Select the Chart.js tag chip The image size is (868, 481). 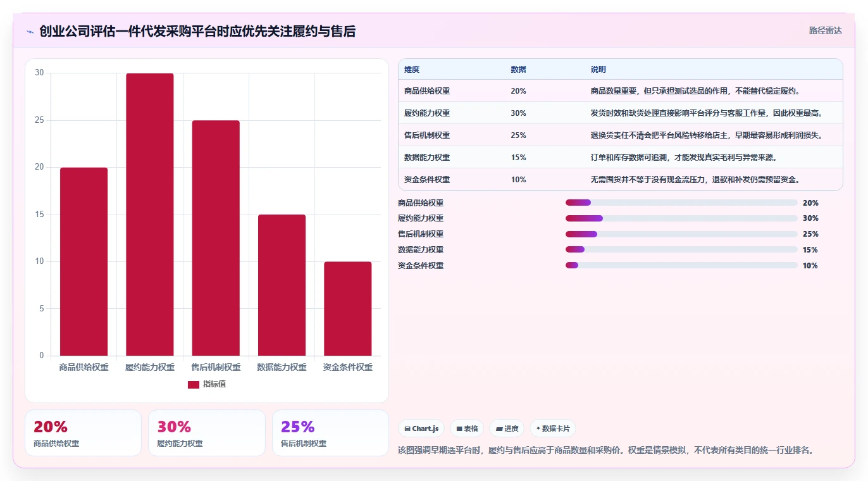point(421,428)
